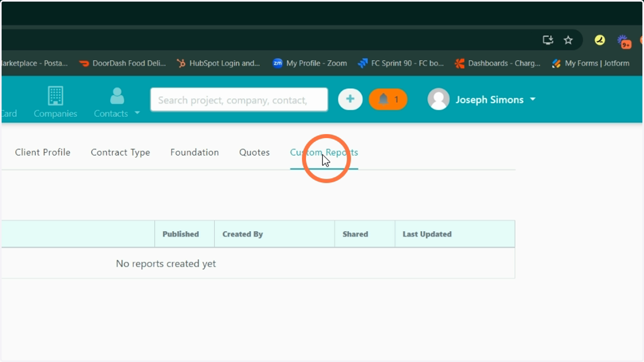The height and width of the screenshot is (362, 644).
Task: Click the extension icon with 9+ badge
Action: [624, 41]
